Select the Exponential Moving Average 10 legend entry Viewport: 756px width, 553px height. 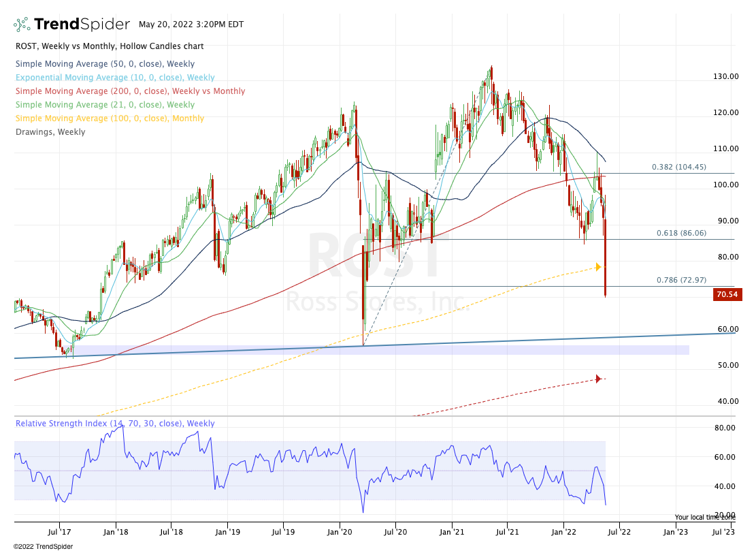tap(114, 78)
